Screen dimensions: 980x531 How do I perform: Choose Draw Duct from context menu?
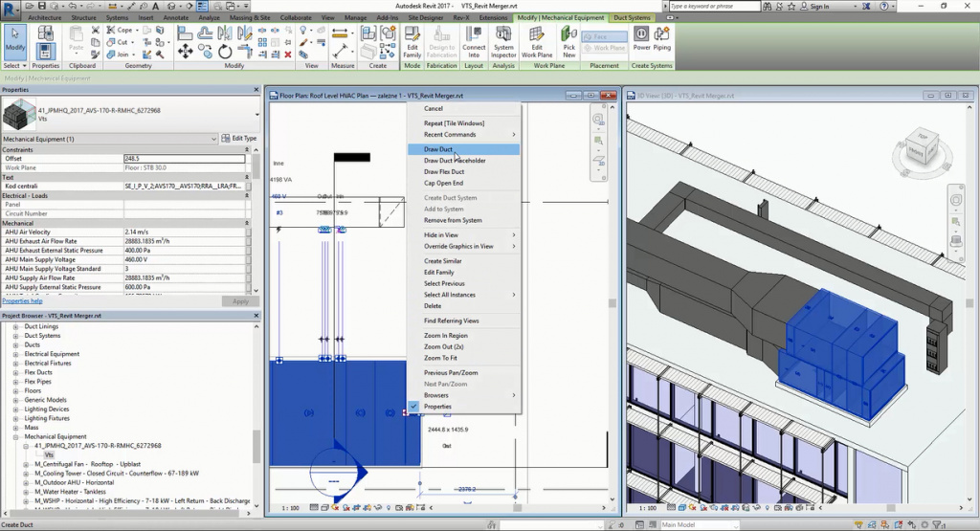pyautogui.click(x=438, y=149)
